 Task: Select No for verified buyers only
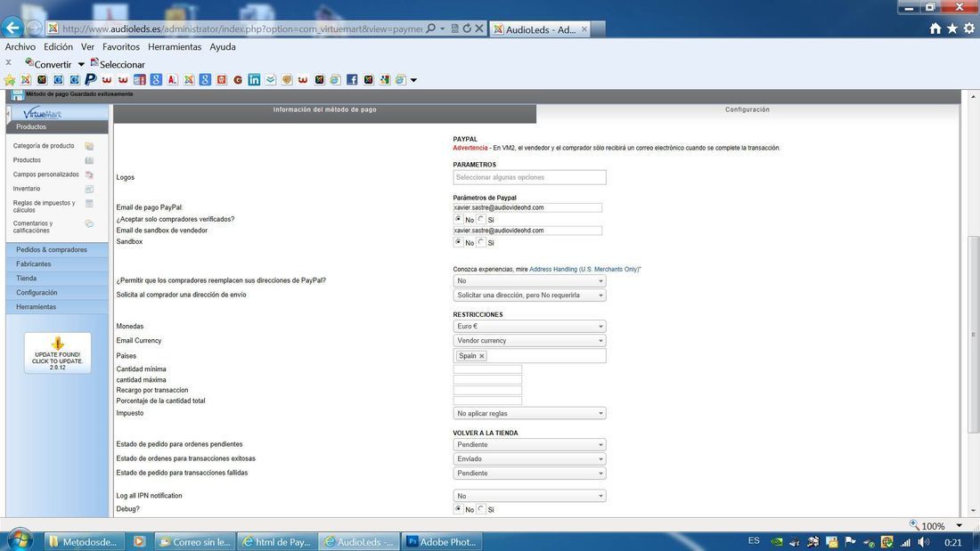[459, 219]
